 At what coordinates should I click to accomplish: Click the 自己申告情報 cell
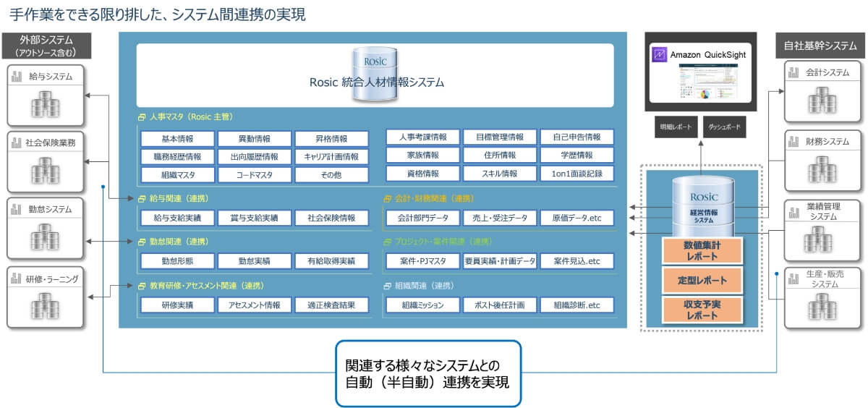pyautogui.click(x=577, y=137)
